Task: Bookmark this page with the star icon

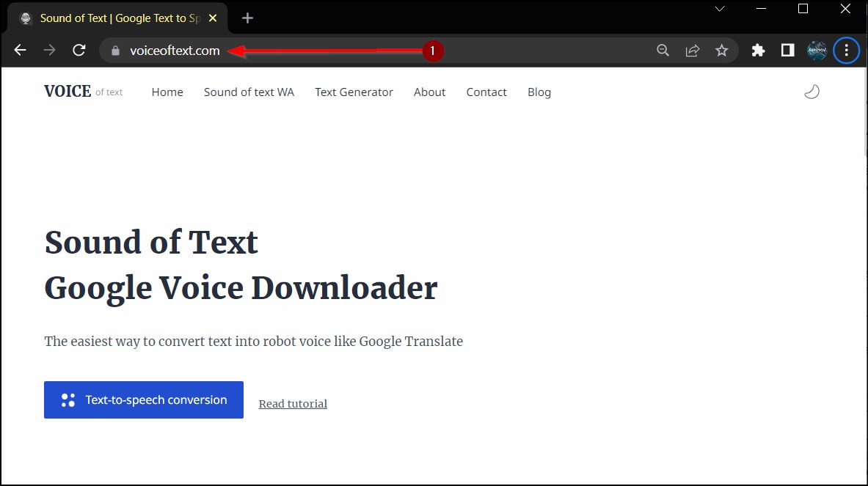Action: point(721,51)
